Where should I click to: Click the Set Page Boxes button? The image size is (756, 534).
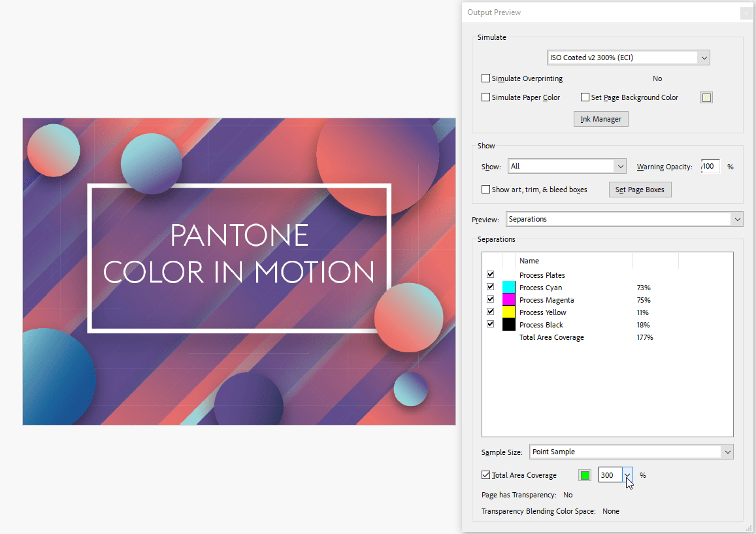pos(640,190)
